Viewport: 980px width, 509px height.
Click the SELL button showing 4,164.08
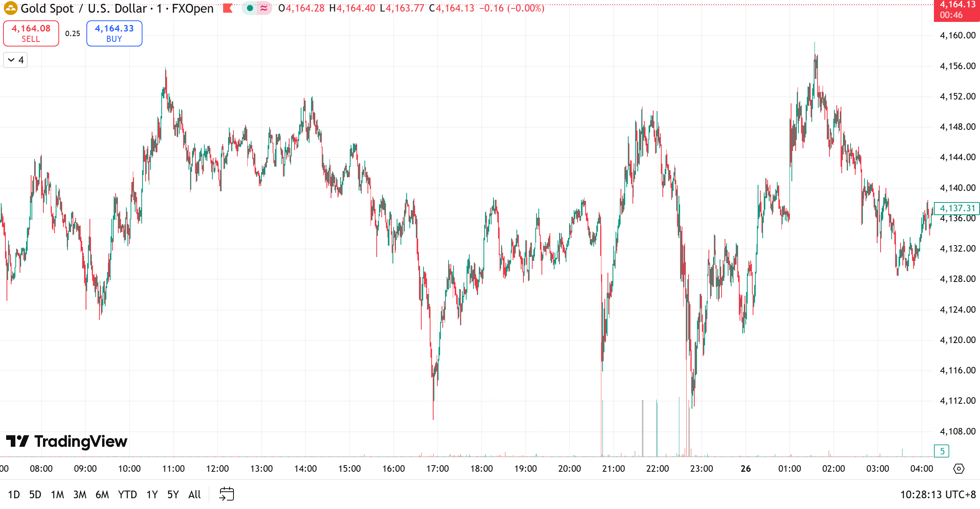click(x=31, y=33)
